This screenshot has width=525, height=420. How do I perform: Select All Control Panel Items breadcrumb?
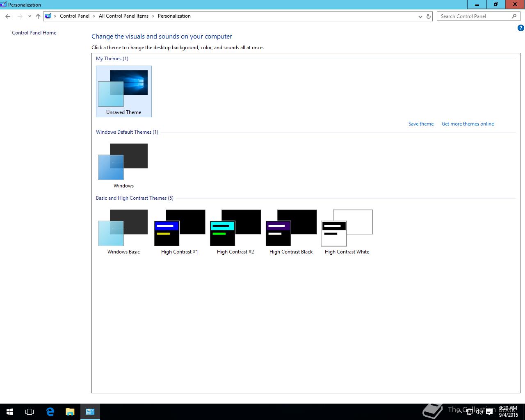[x=123, y=16]
